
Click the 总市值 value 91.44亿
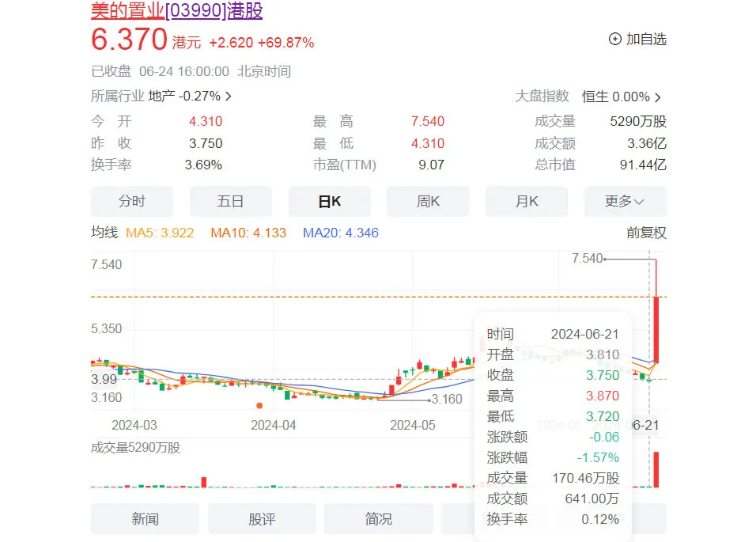[x=643, y=165]
